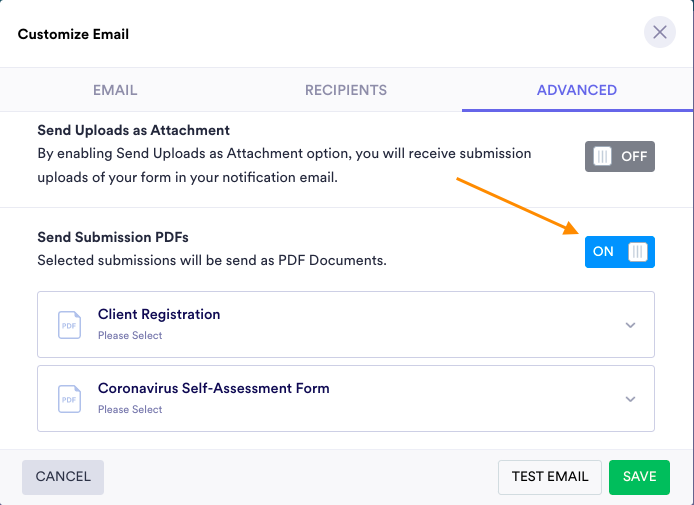
Task: Click the "Send Uploads as Attachment" heading
Action: [x=134, y=130]
